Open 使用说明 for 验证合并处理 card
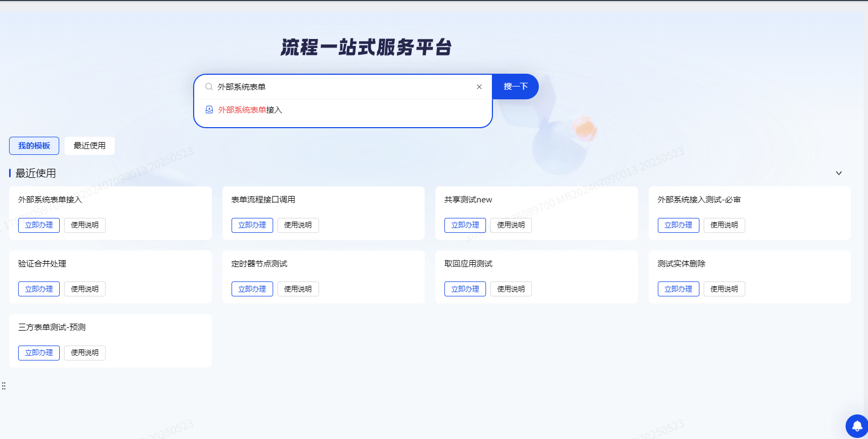 [85, 289]
